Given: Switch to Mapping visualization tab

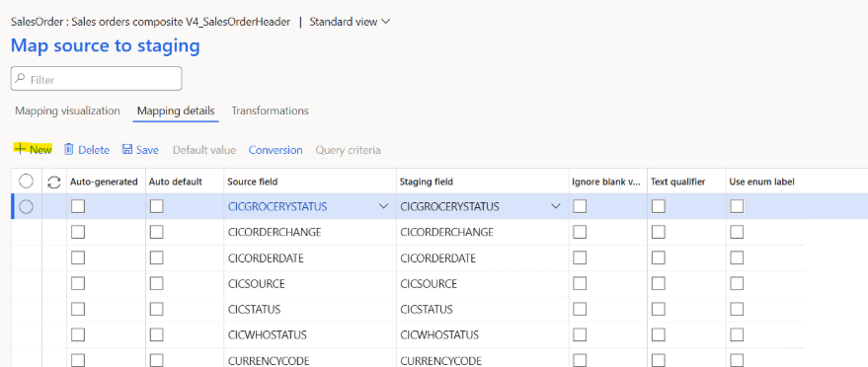Looking at the screenshot, I should [x=67, y=110].
